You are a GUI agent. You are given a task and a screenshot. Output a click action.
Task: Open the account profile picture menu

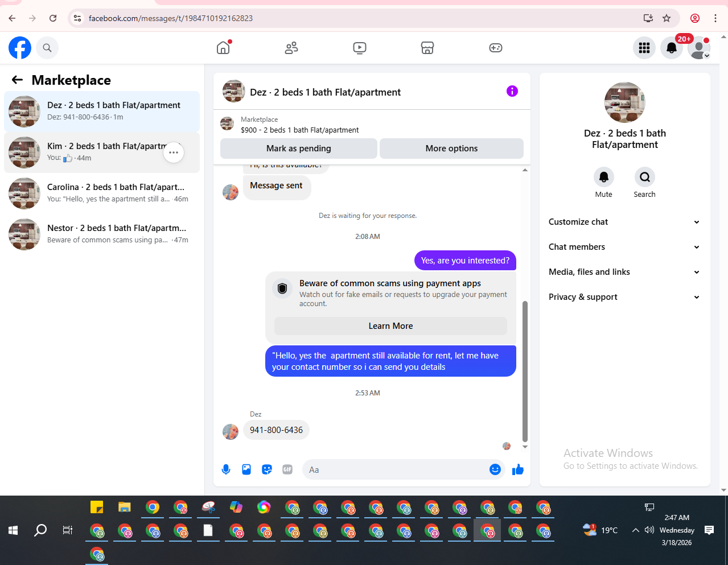coord(699,48)
